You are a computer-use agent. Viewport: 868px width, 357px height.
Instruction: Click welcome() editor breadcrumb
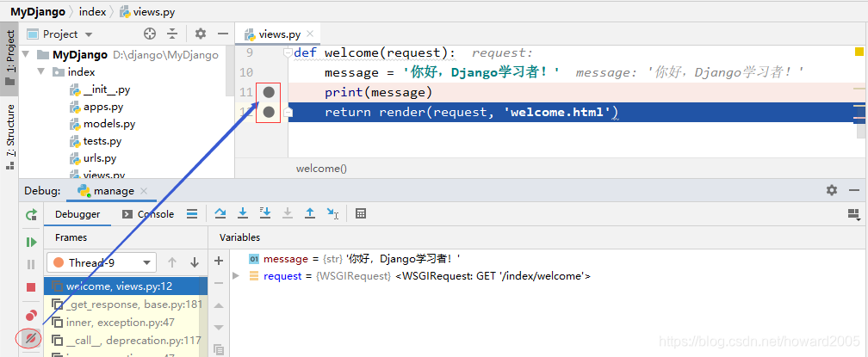321,169
